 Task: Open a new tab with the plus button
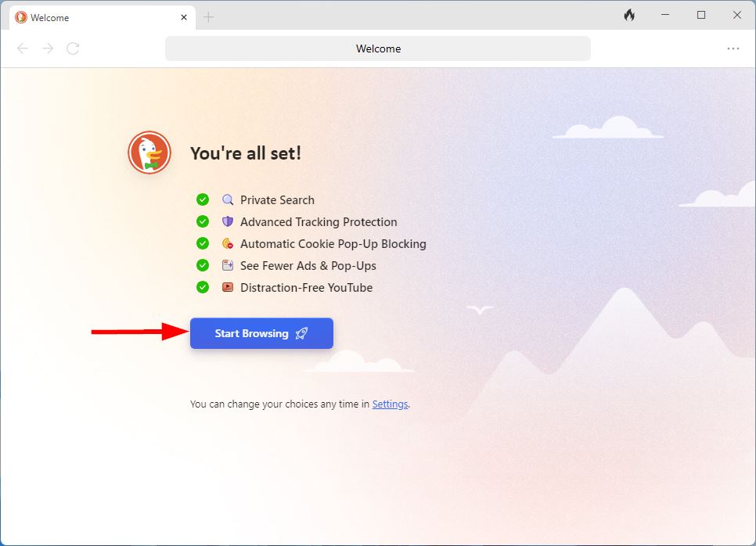tap(208, 16)
